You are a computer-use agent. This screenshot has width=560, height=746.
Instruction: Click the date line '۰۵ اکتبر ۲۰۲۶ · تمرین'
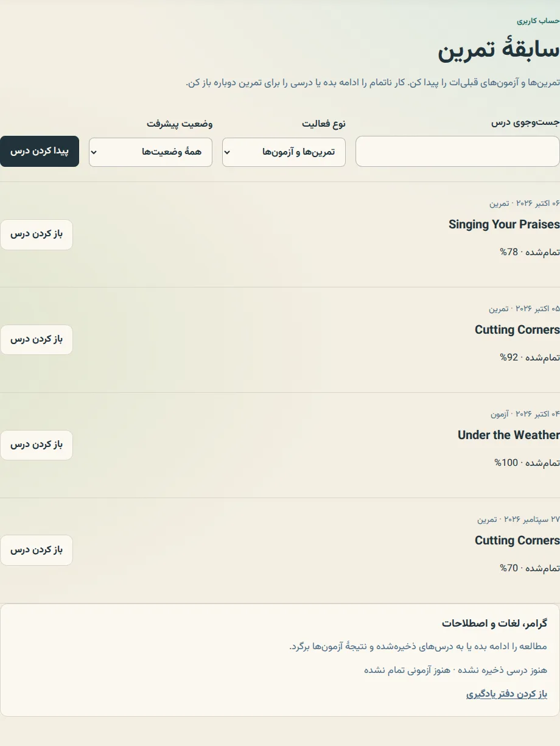525,309
